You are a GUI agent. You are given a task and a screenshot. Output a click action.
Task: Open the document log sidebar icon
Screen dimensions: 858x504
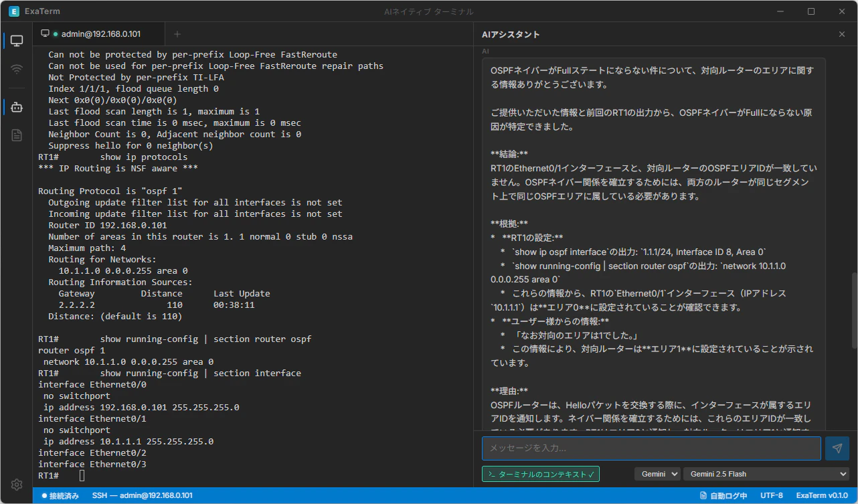(x=17, y=135)
